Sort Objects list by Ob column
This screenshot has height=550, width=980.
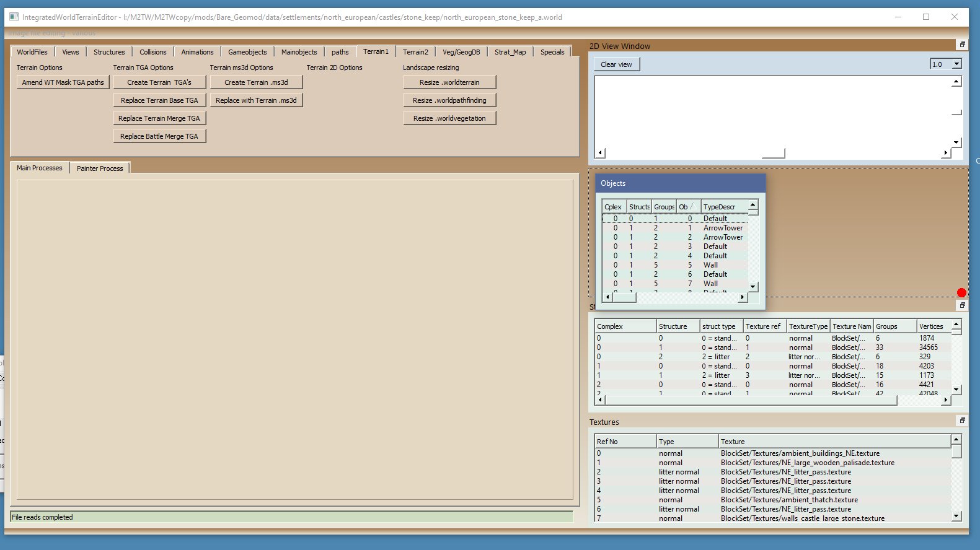point(688,207)
